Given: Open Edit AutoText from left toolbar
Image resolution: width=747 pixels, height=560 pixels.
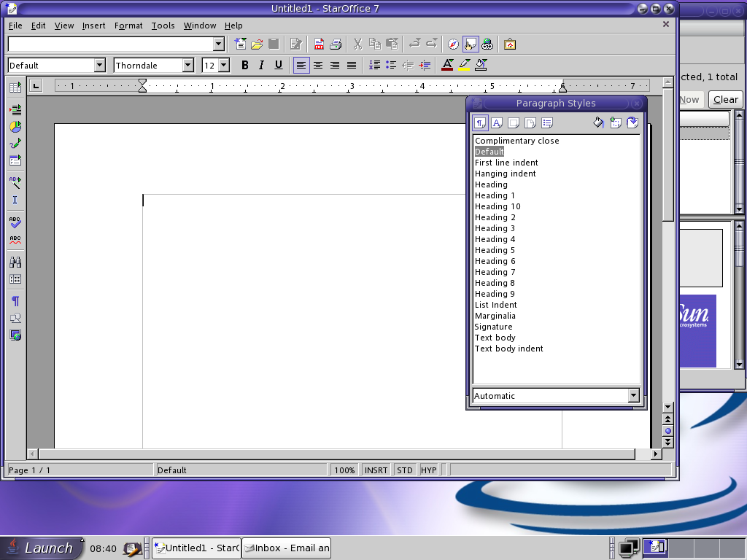Looking at the screenshot, I should tap(15, 182).
